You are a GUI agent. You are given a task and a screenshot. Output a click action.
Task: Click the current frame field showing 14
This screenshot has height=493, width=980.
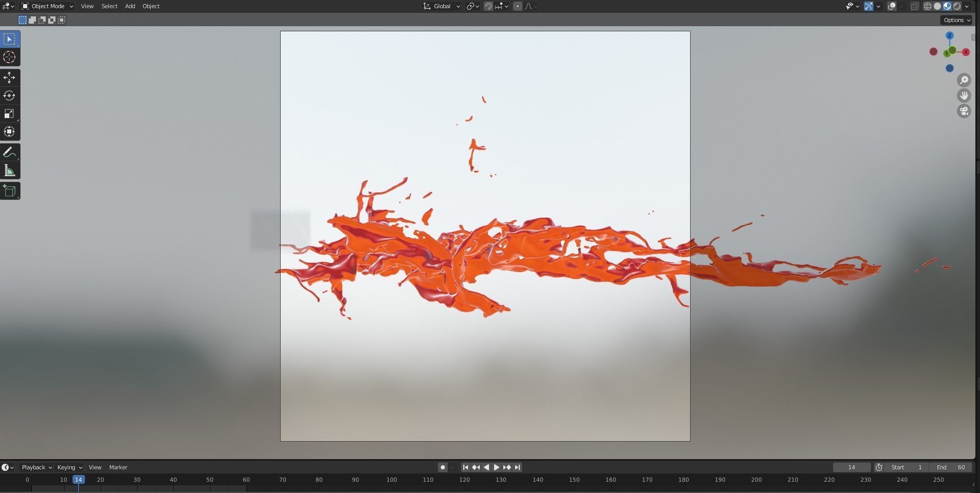[x=852, y=467]
